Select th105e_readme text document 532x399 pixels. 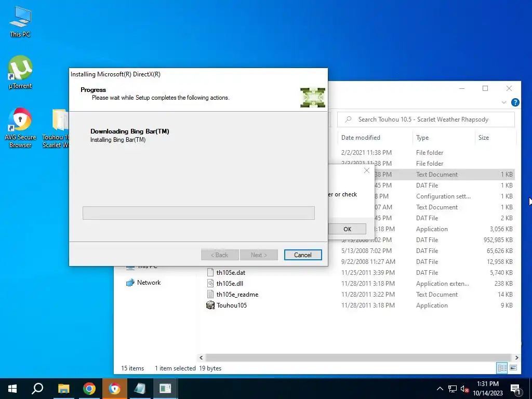tap(237, 295)
